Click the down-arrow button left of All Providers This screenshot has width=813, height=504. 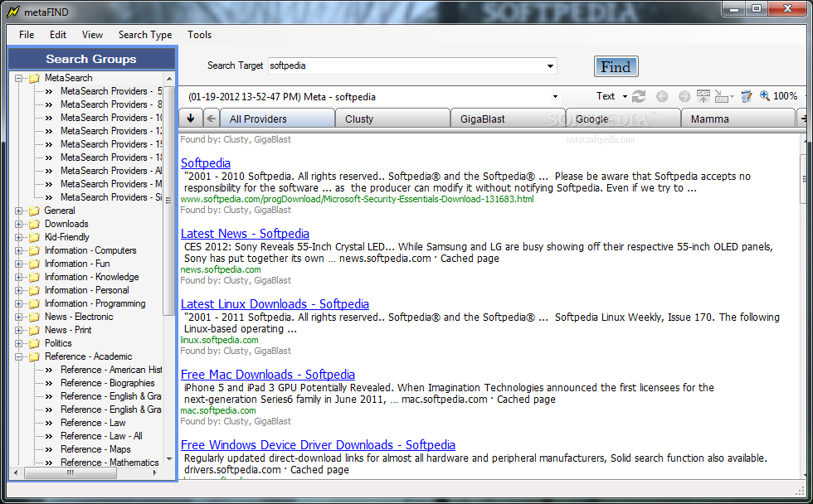point(191,119)
